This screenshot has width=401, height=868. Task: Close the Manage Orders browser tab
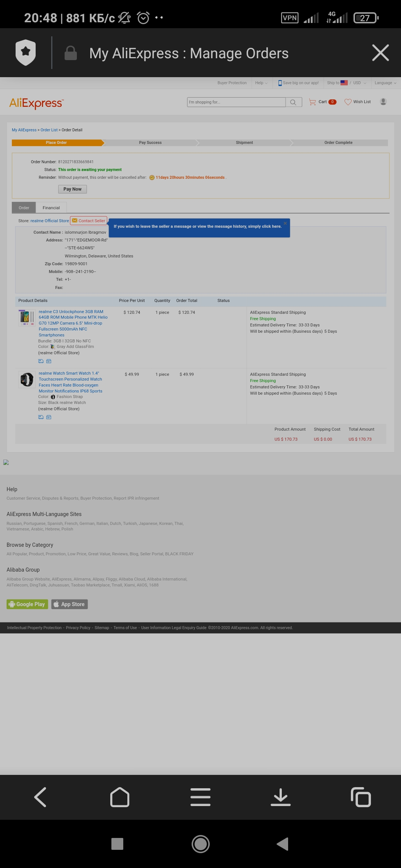click(x=381, y=53)
